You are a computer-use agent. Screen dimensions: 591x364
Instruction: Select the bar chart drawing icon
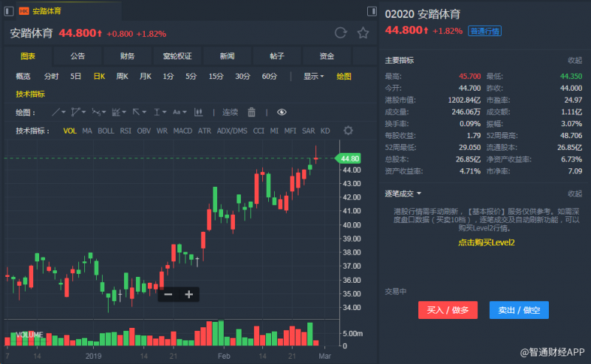[198, 112]
